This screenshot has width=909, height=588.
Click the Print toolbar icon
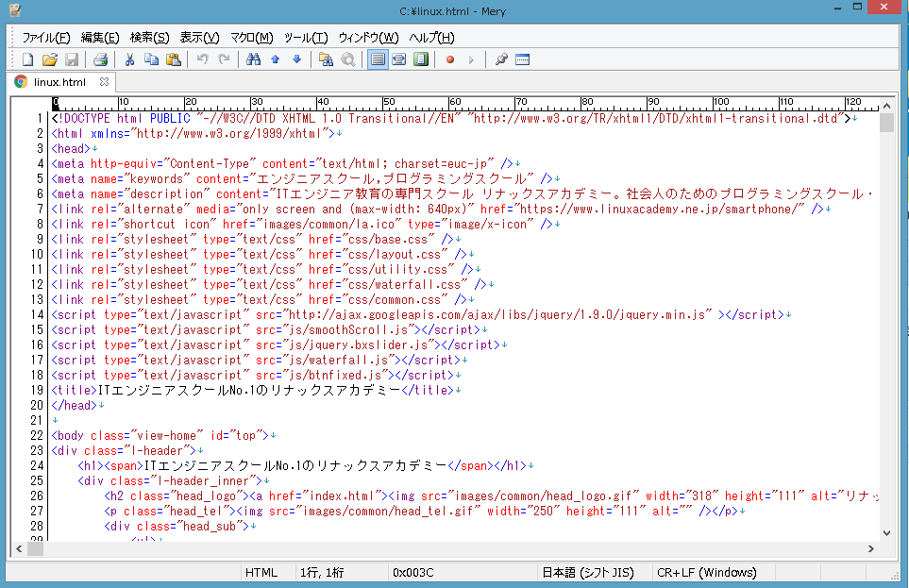[100, 59]
